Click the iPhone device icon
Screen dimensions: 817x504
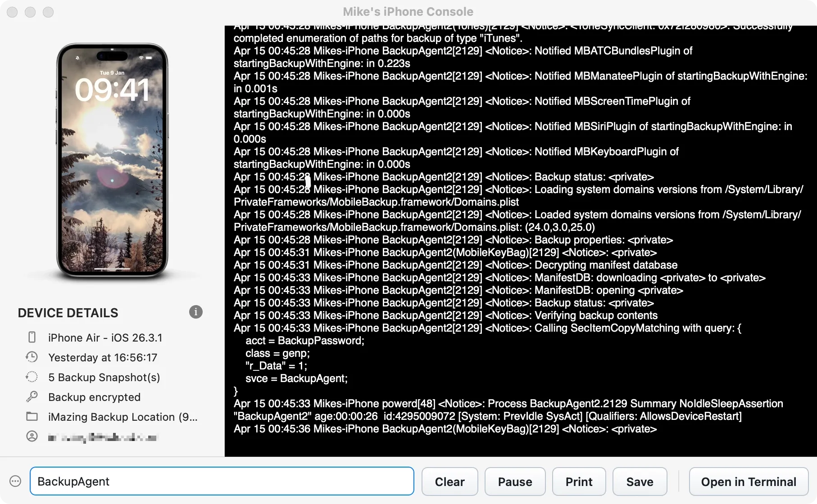[x=32, y=337]
